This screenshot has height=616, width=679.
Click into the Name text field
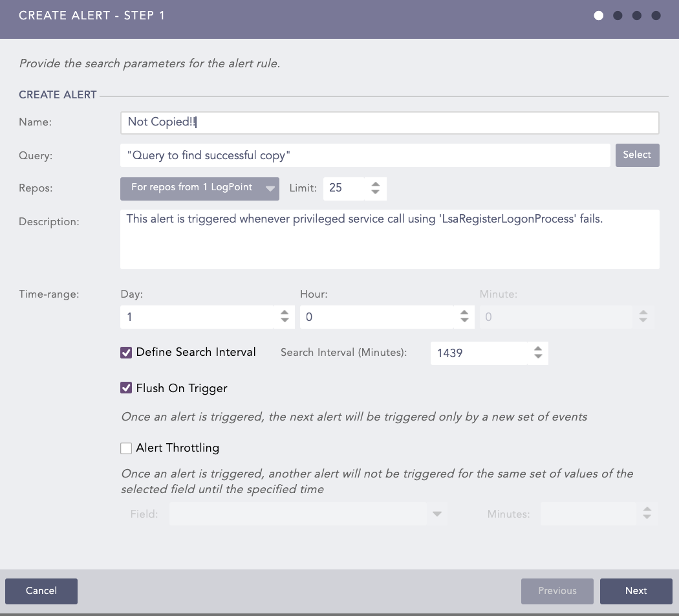[x=389, y=122]
